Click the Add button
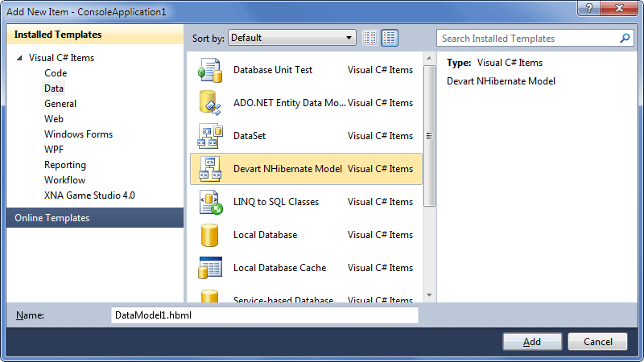 coord(532,341)
